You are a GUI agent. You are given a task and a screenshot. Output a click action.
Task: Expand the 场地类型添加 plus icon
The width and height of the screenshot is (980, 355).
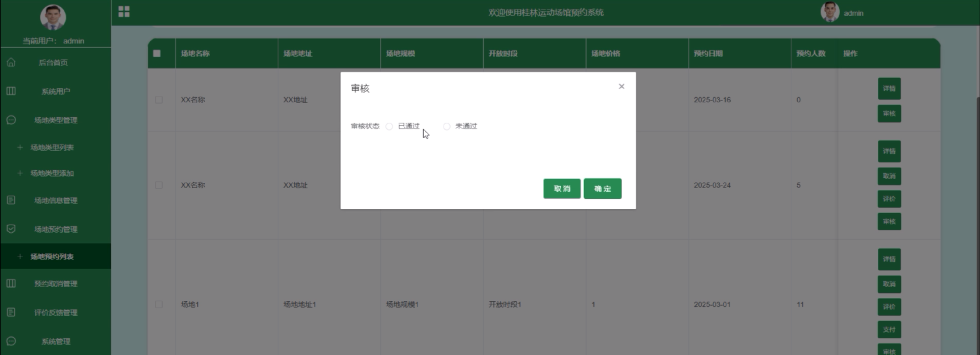pos(20,173)
